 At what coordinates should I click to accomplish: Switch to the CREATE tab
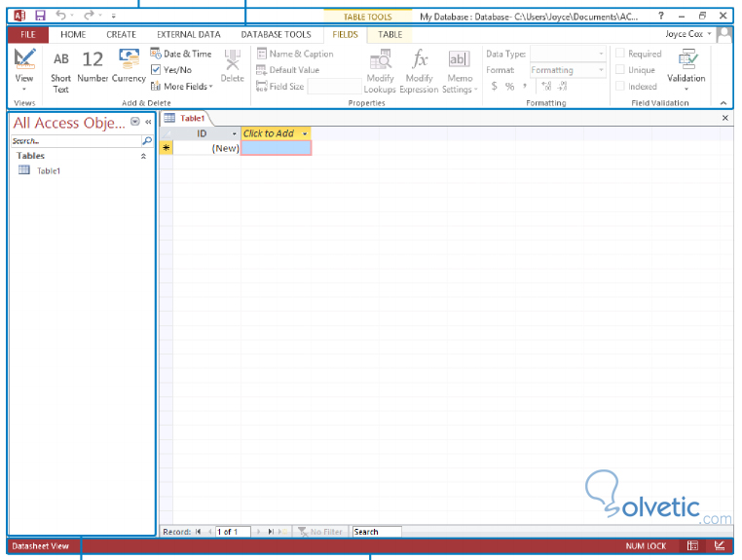[121, 34]
